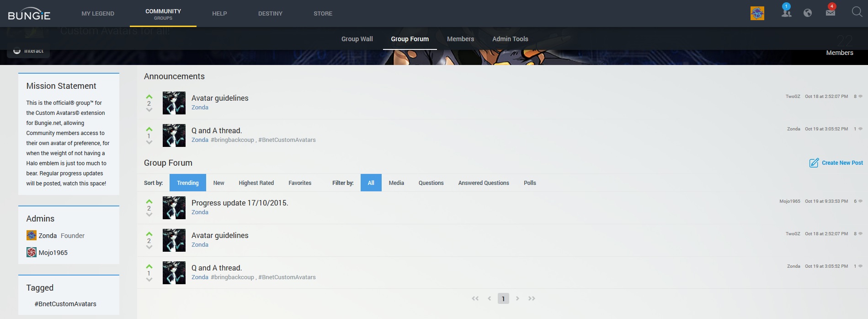
Task: Go to last forum page
Action: (532, 298)
